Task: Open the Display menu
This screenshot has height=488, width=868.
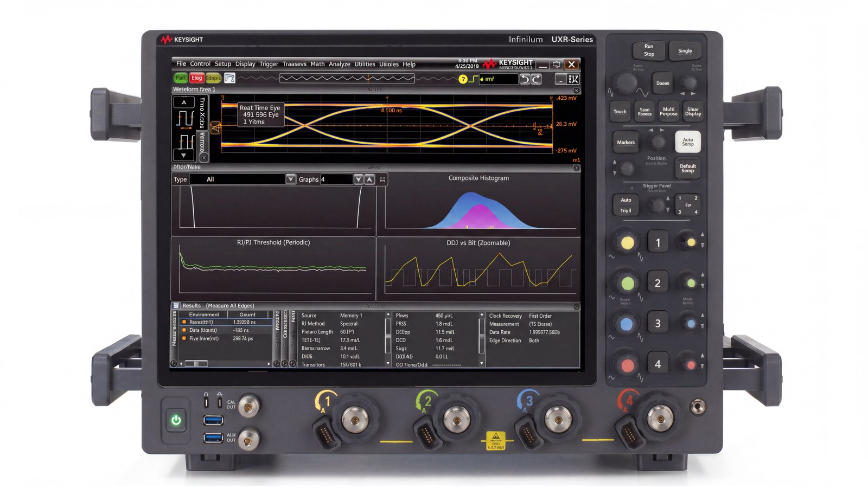Action: [x=245, y=63]
